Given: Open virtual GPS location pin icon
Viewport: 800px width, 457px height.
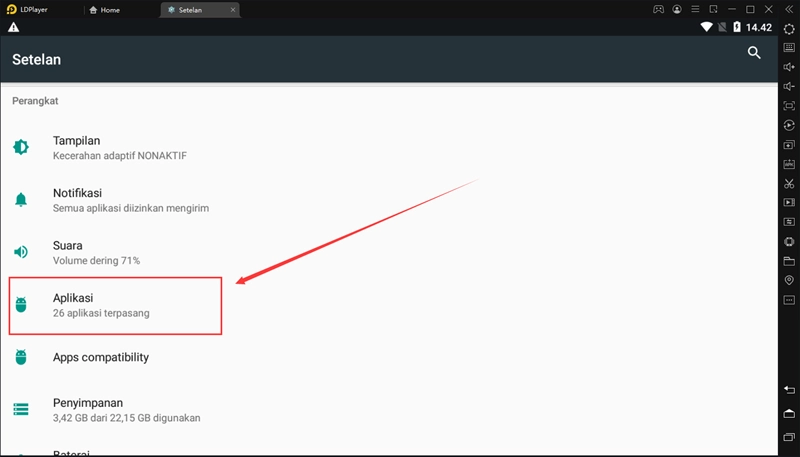Looking at the screenshot, I should [x=789, y=281].
